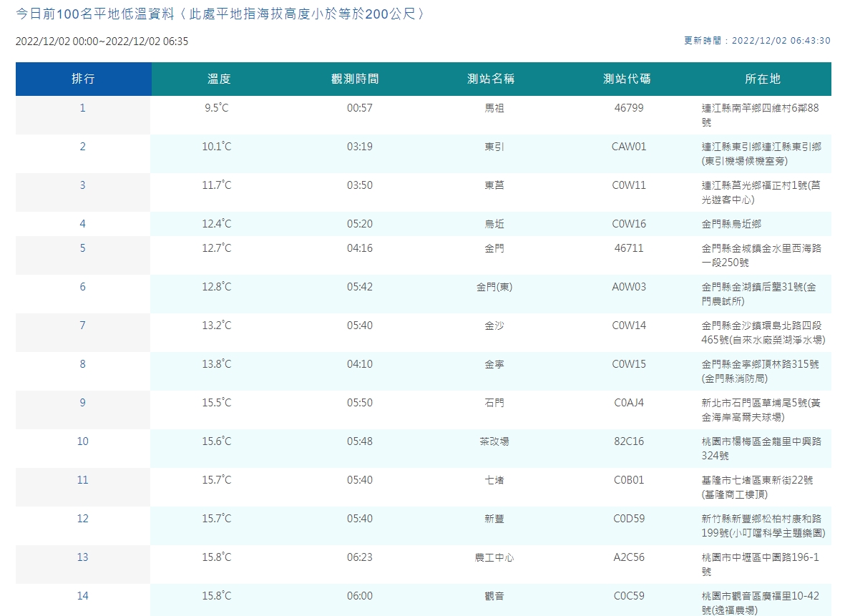
Task: Select temperature cell 9.5°C
Action: tap(217, 108)
